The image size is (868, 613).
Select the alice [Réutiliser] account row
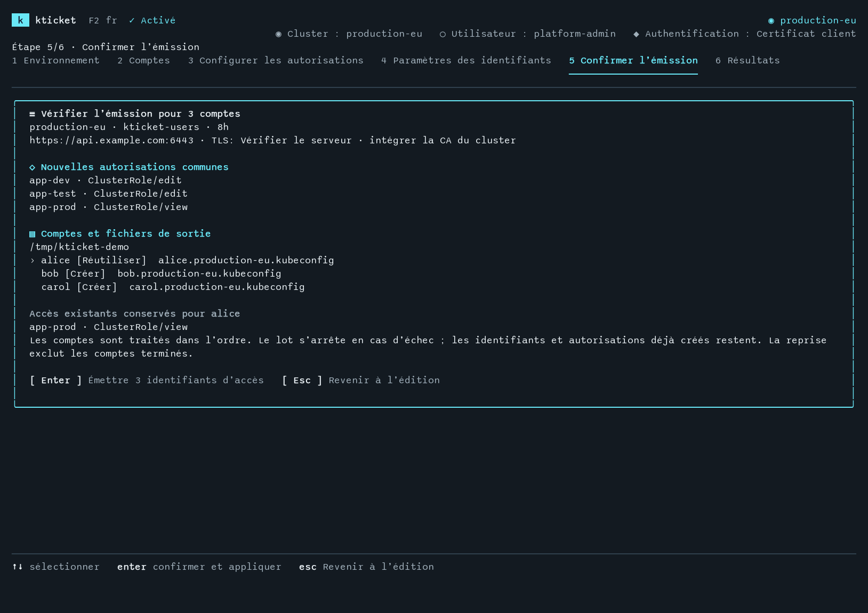tap(182, 261)
